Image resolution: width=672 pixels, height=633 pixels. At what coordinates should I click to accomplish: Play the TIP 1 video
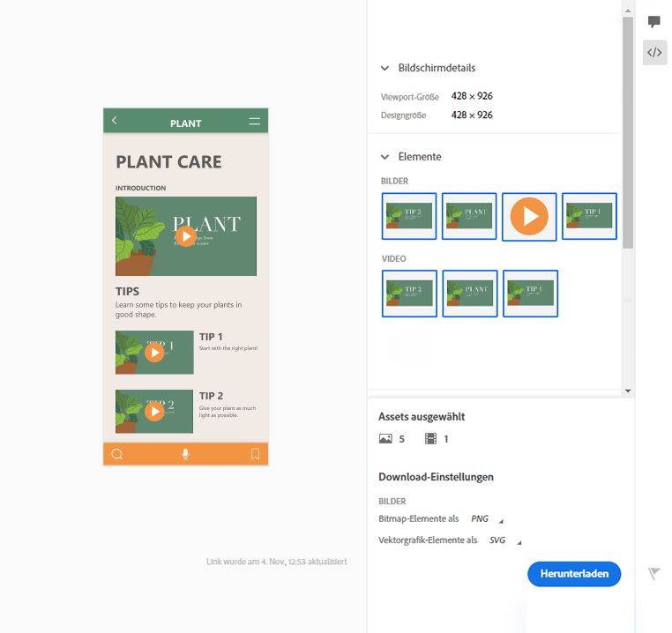154,353
